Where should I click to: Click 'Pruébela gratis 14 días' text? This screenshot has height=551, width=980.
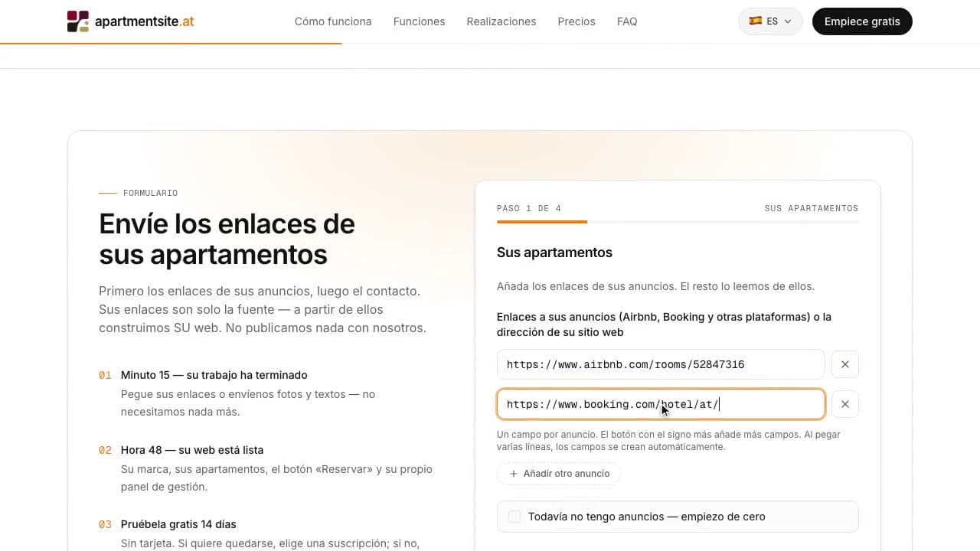(178, 524)
